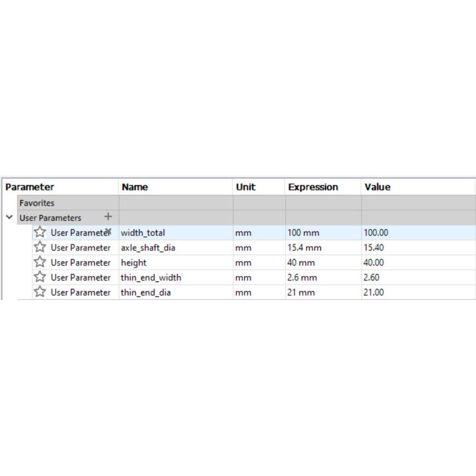Click the mm unit cell for thin_end_width
This screenshot has height=476, width=476.
pos(259,278)
